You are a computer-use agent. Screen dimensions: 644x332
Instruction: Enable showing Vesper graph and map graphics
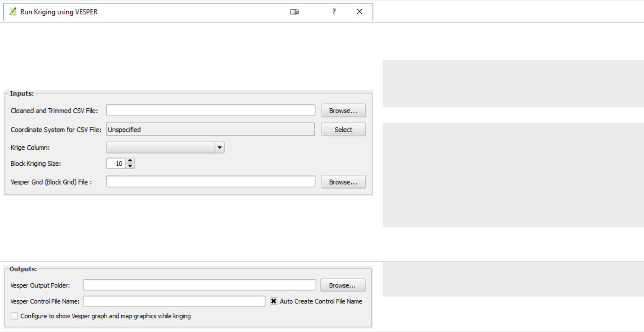(15, 316)
